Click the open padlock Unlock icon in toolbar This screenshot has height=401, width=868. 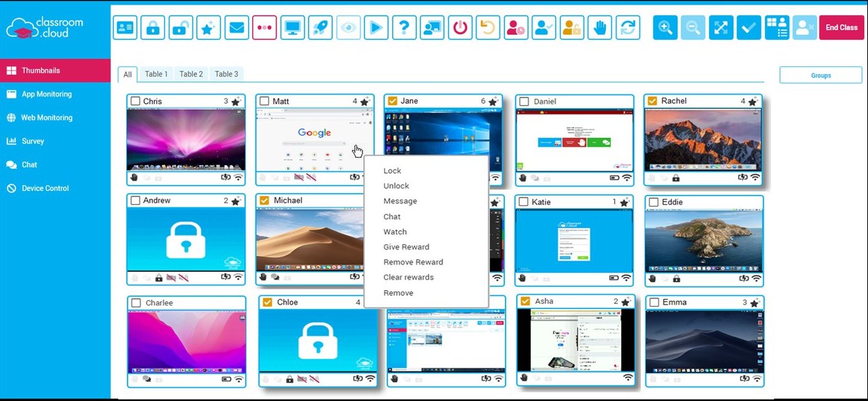181,28
